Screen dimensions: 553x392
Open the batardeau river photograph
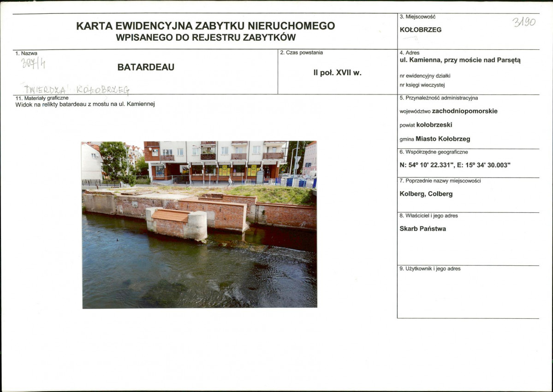[x=199, y=225]
